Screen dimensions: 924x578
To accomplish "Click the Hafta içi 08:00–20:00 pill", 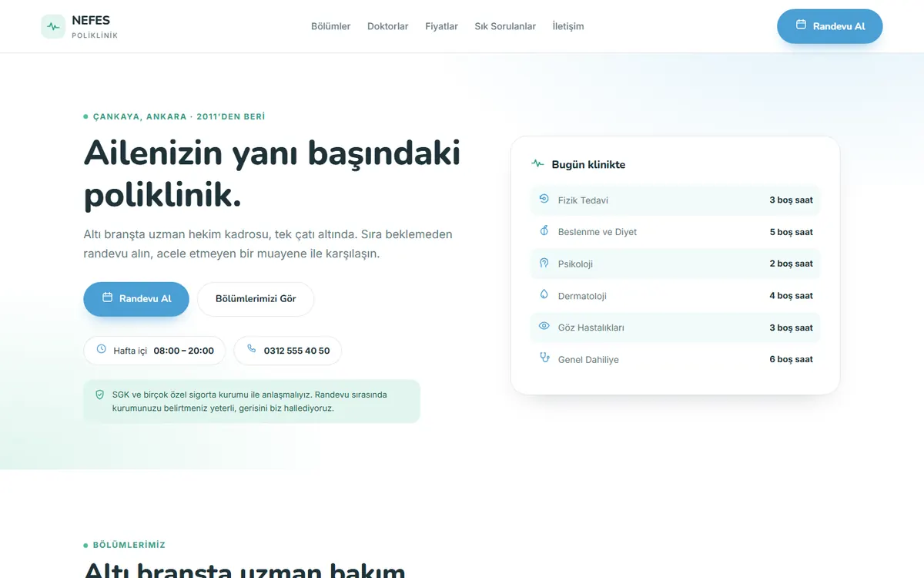I will pos(154,351).
